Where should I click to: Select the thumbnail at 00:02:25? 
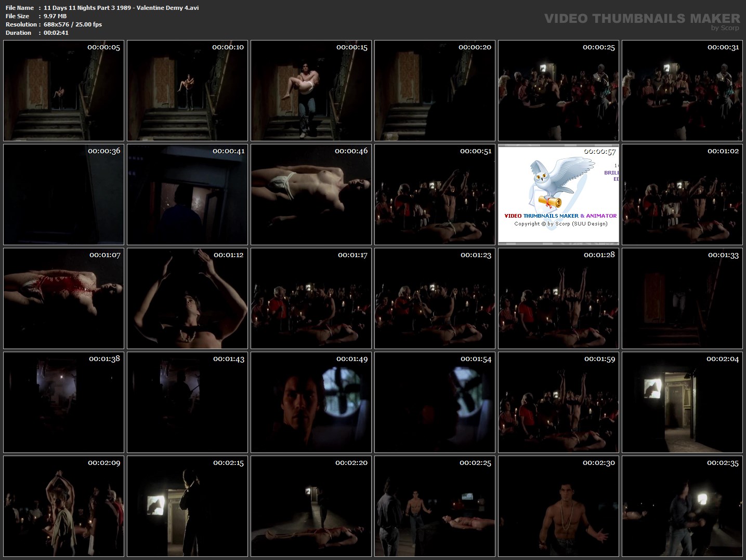tap(435, 506)
